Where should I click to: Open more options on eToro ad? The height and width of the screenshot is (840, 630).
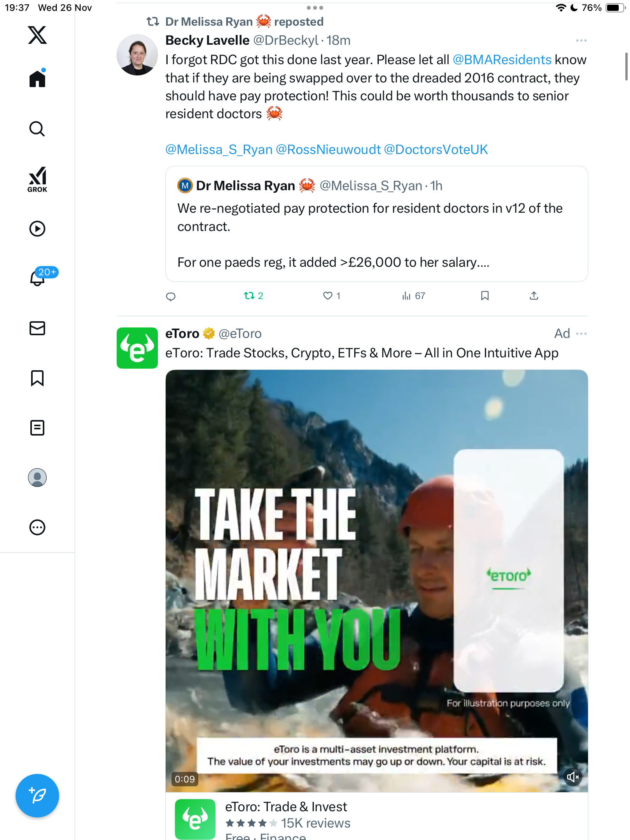point(581,334)
